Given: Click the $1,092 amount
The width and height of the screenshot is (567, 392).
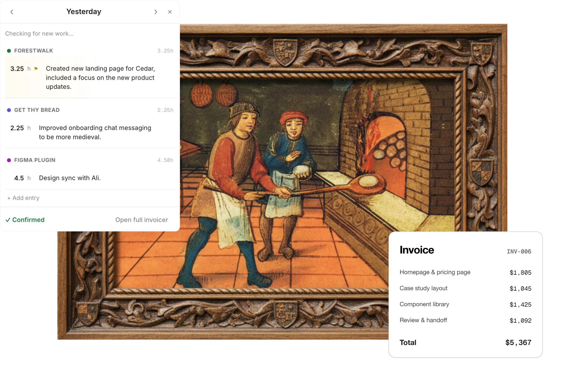Looking at the screenshot, I should (520, 321).
